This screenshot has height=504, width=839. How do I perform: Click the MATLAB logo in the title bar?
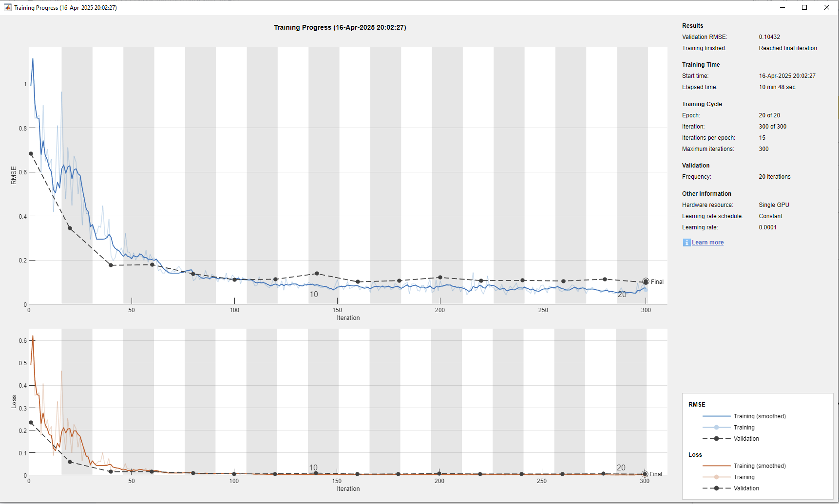7,7
